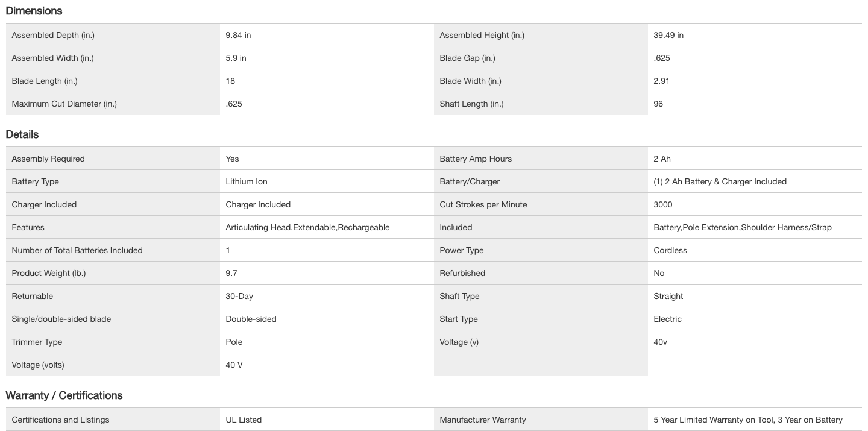
Task: Click the Product Weight (lb.) label
Action: 49,274
